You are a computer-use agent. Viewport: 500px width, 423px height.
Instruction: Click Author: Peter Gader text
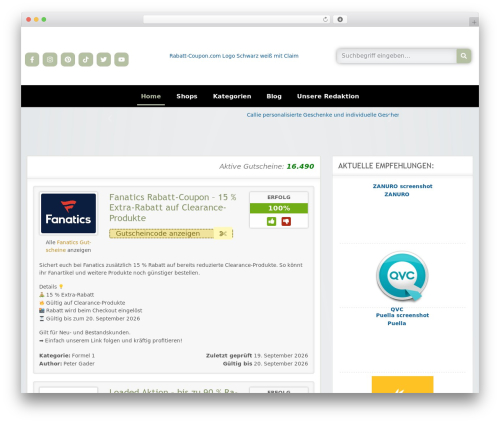point(67,364)
